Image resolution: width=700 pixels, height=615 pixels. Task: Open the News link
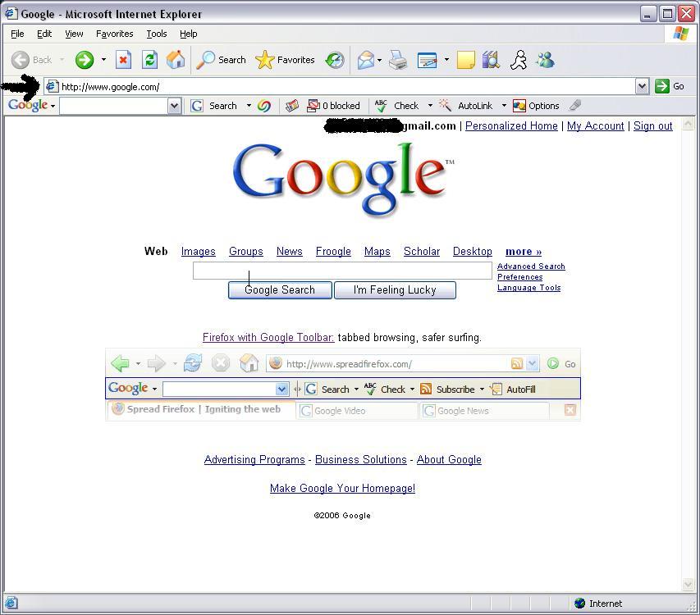pos(290,252)
